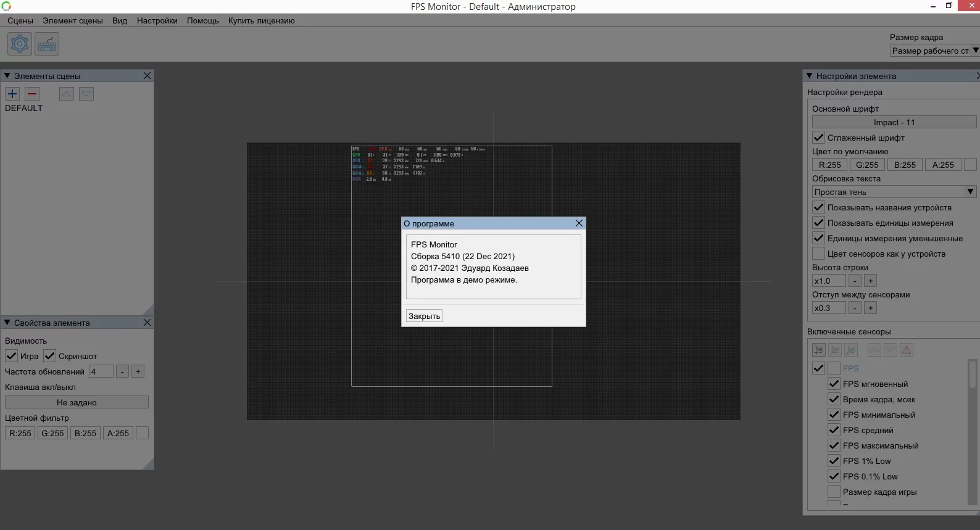
Task: Click the Цвет по умолчанию color swatch
Action: pyautogui.click(x=970, y=165)
